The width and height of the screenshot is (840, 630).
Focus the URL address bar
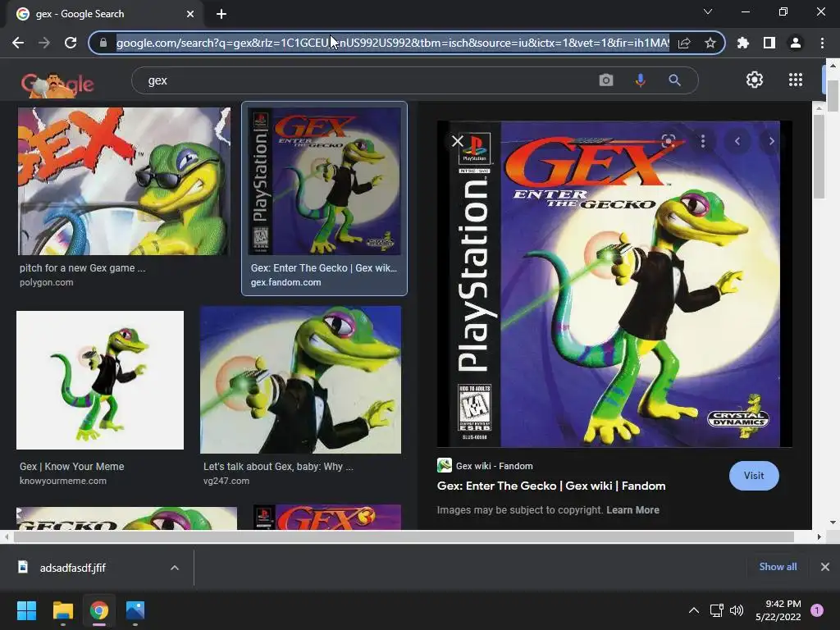click(393, 43)
